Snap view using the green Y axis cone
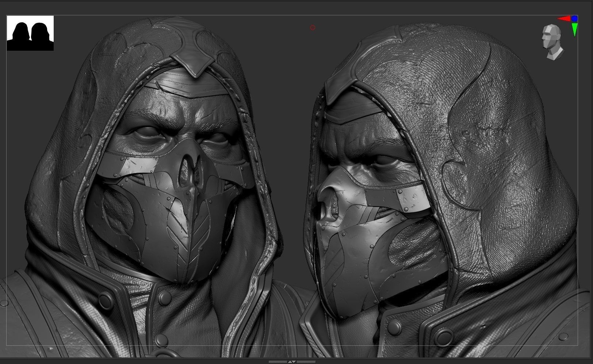Screen dimensions: 593x364 click(575, 30)
